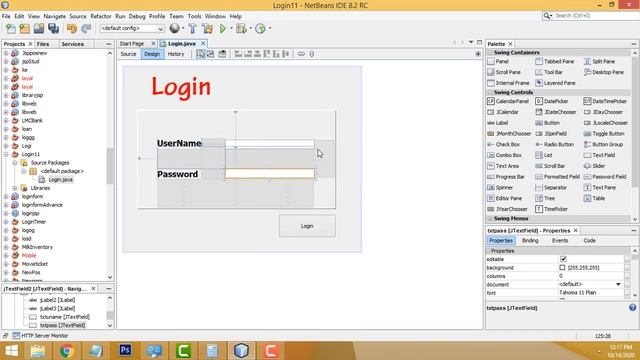Open the Navigate menu
Screen dimensions: 640x360
pyautogui.click(x=55, y=16)
